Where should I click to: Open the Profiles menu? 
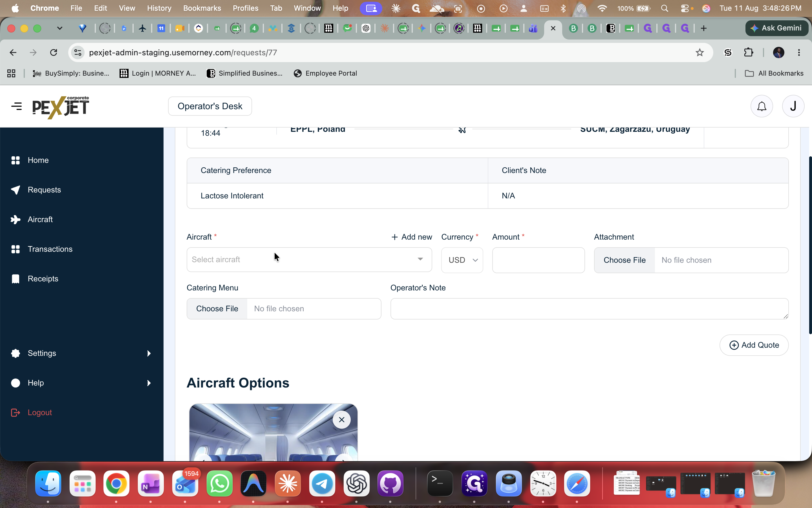245,8
